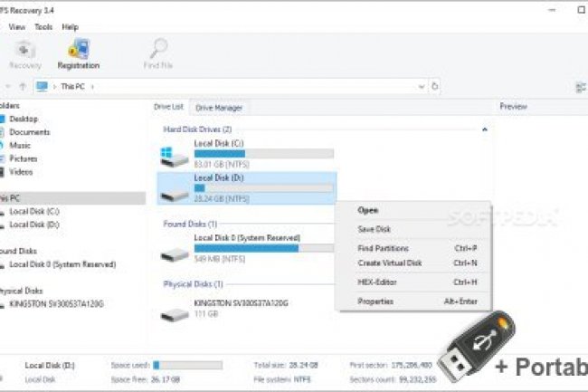Collapse the Hard Disk Drives group

coord(484,129)
